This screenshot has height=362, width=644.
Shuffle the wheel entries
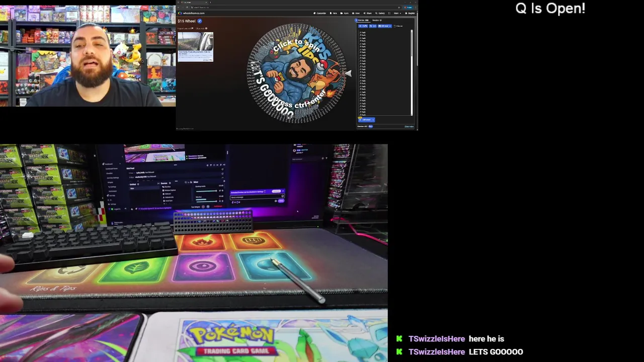363,26
